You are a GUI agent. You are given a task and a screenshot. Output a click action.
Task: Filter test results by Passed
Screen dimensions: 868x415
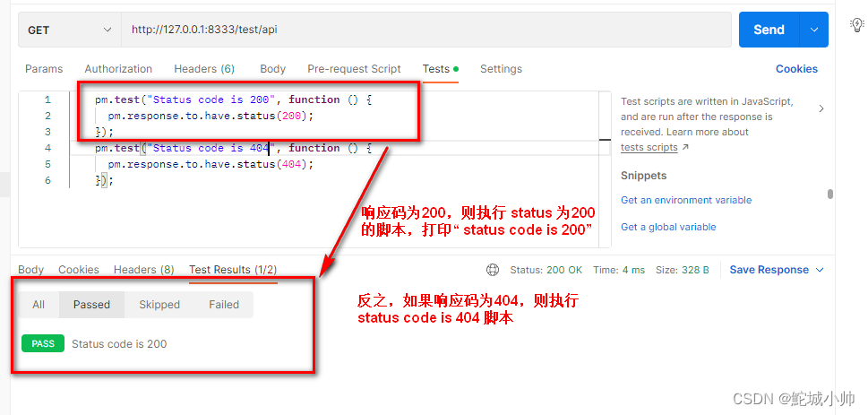tap(91, 305)
